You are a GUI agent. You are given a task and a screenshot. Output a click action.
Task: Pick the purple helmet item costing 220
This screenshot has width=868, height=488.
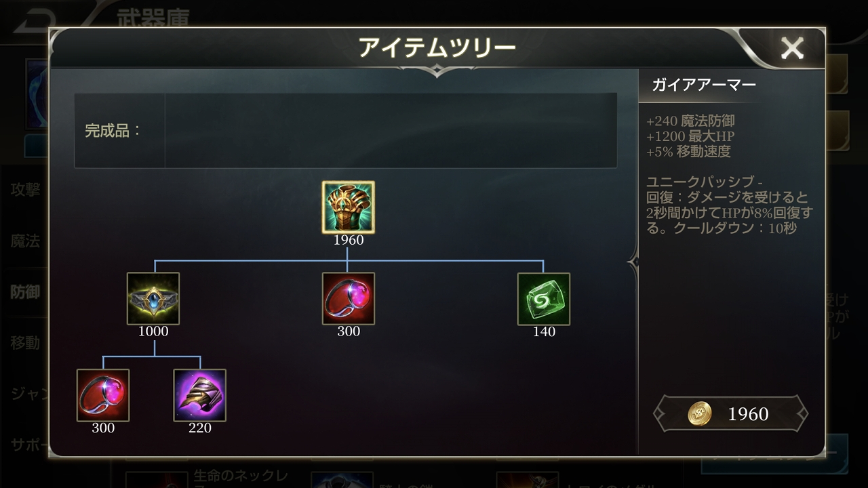tap(200, 395)
